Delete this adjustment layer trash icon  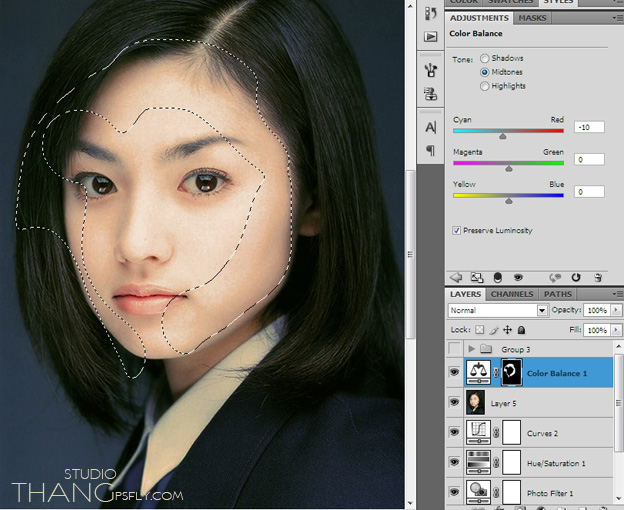click(597, 277)
